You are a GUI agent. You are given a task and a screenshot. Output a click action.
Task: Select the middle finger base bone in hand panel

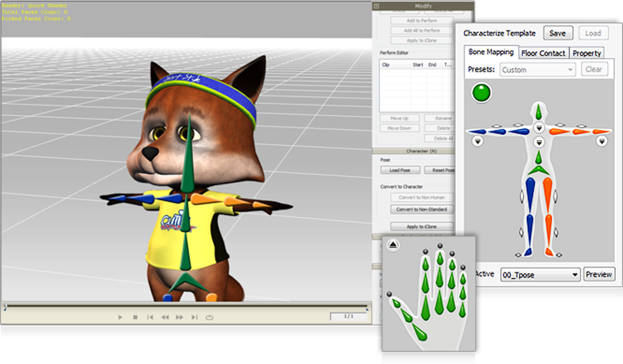click(439, 302)
